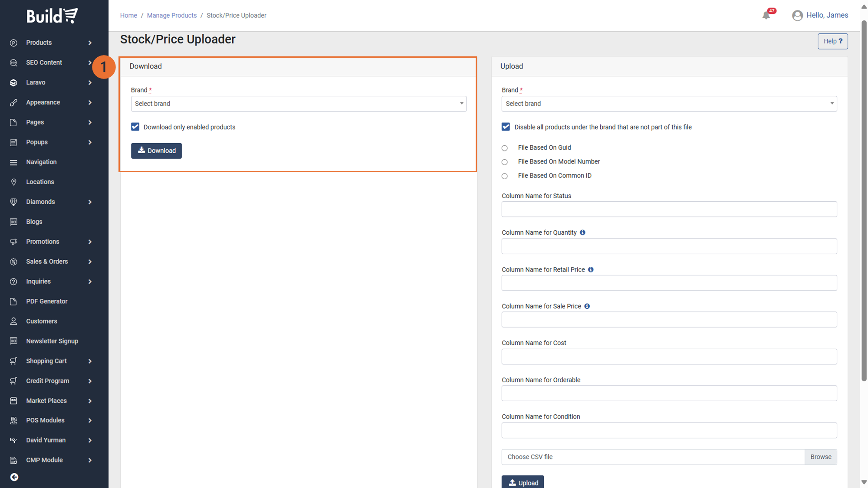Click the Locations pin icon in sidebar
The image size is (868, 488).
tap(13, 182)
